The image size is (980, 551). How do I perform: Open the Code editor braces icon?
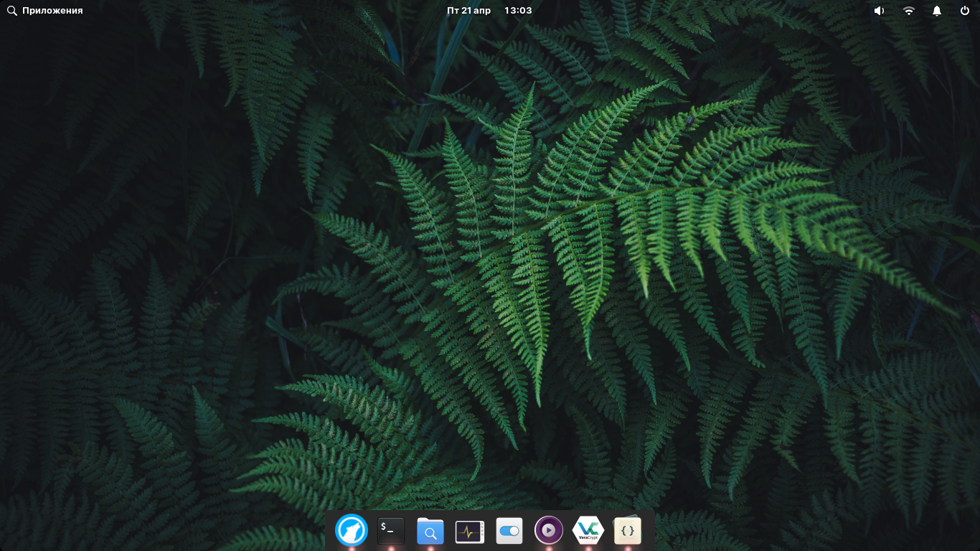pyautogui.click(x=628, y=531)
